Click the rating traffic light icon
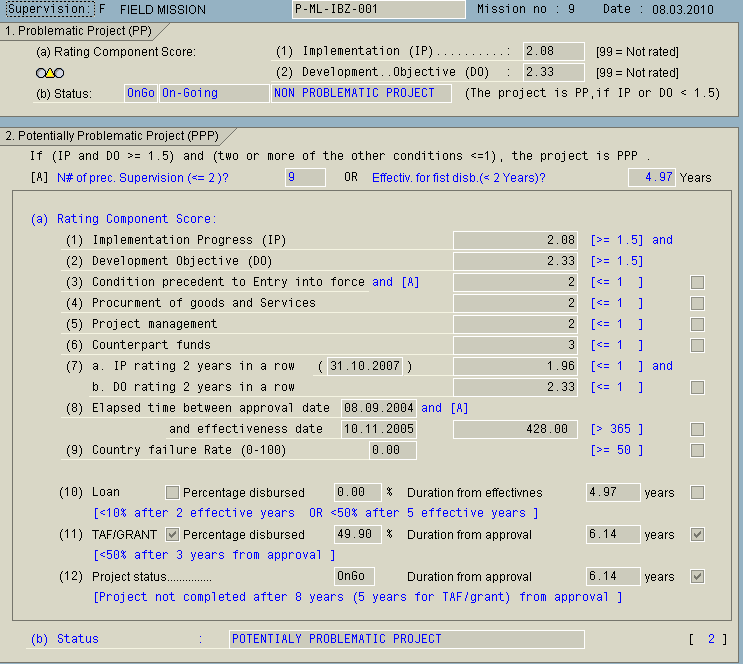 (x=49, y=73)
